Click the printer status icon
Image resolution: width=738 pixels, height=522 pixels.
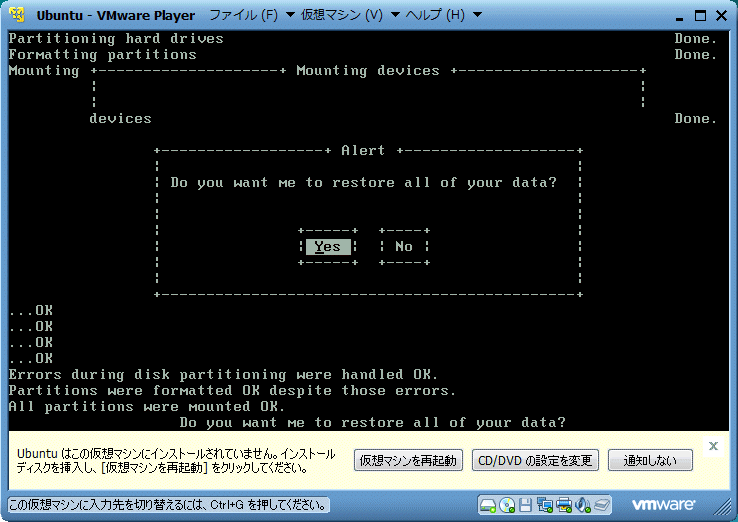[565, 504]
